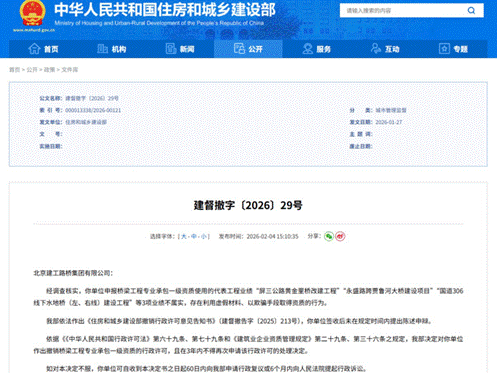Click the newspaper icon beside 新闻
497x373 pixels.
click(171, 49)
